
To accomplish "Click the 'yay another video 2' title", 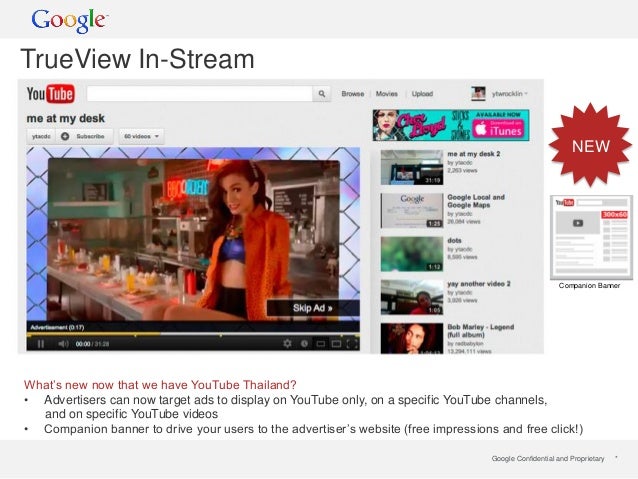I will pyautogui.click(x=479, y=284).
